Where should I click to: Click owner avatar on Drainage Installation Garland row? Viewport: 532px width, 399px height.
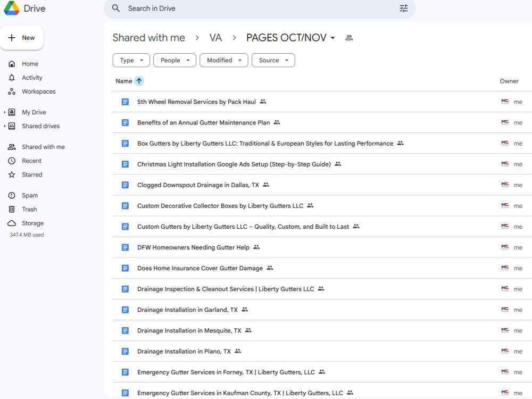coord(505,310)
